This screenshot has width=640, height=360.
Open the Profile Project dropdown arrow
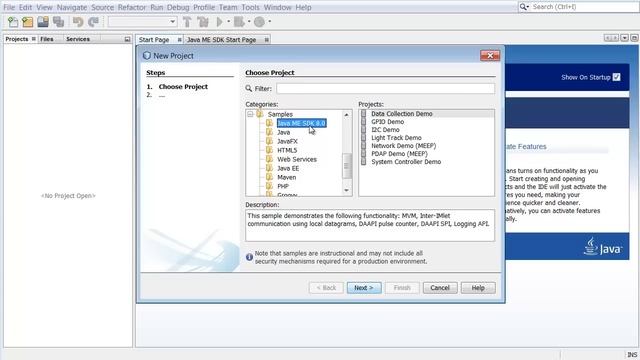pyautogui.click(x=269, y=22)
